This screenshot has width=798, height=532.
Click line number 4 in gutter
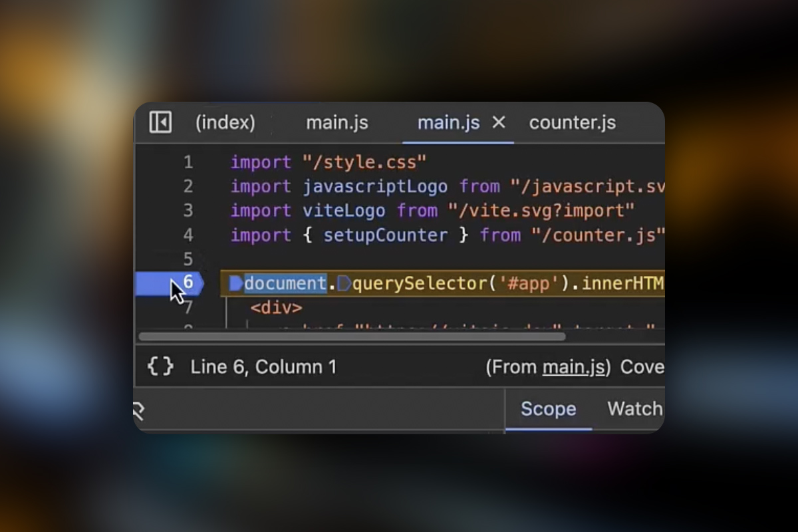(188, 235)
